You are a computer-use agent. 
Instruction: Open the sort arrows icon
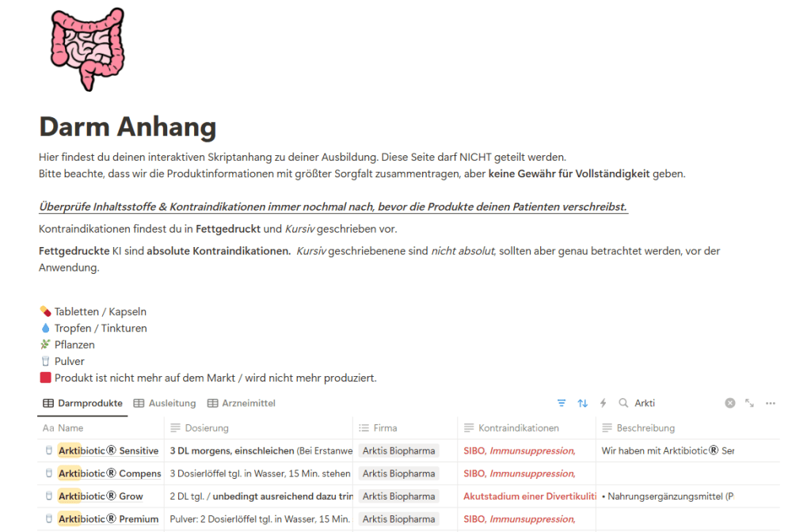pos(582,403)
